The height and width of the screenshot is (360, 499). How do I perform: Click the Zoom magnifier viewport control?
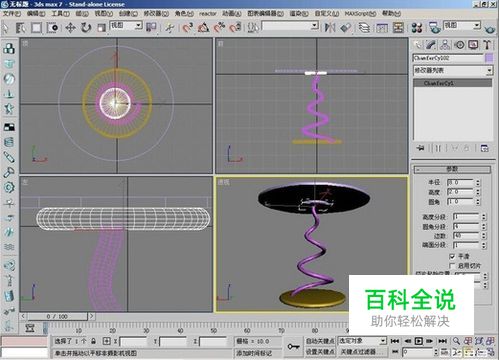456,341
